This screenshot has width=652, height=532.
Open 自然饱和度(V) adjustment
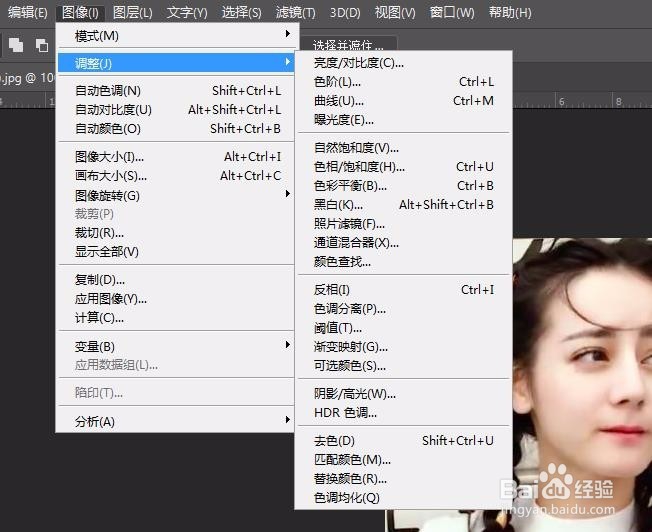coord(403,148)
